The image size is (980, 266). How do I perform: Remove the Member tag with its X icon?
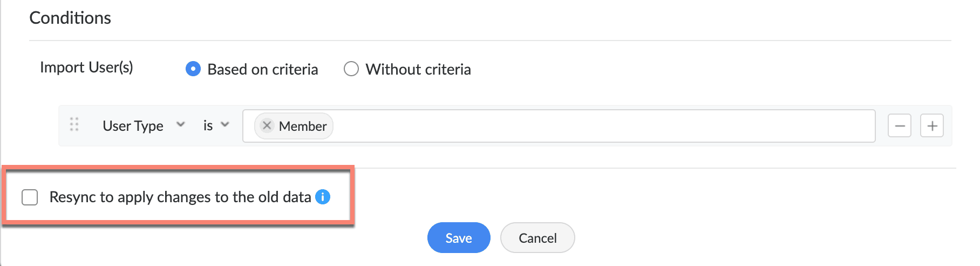[x=267, y=125]
